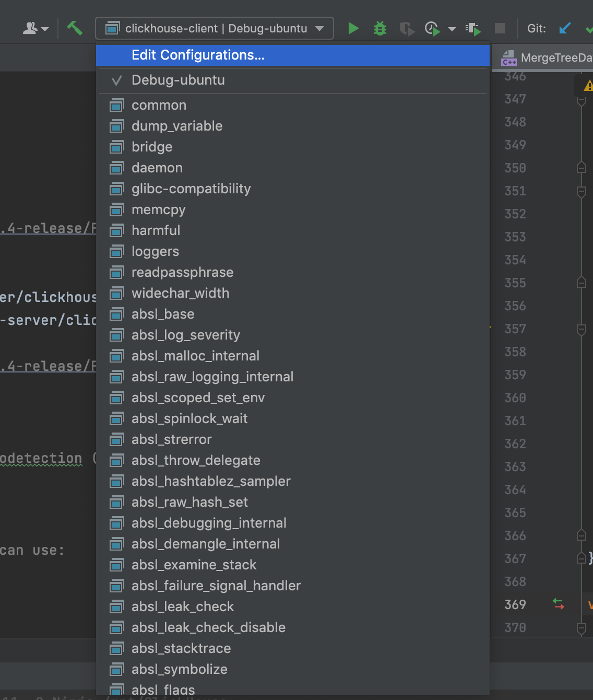This screenshot has width=593, height=700.
Task: Click the Valgrind Memcheck run icon
Action: click(x=473, y=28)
